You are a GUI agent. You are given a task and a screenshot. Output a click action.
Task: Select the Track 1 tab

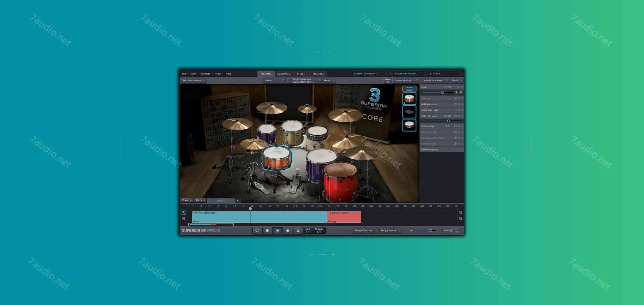(x=221, y=201)
